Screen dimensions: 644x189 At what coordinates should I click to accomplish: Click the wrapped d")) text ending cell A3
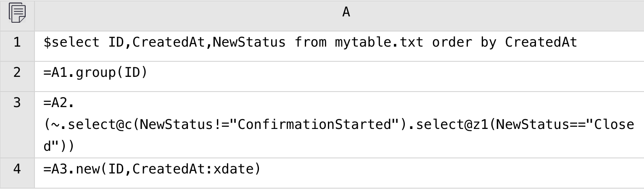(x=58, y=147)
